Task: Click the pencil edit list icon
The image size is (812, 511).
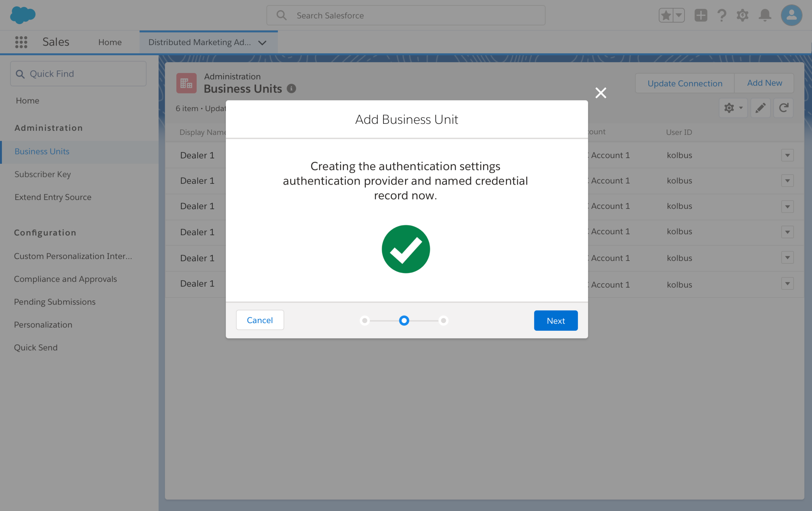Action: 760,108
